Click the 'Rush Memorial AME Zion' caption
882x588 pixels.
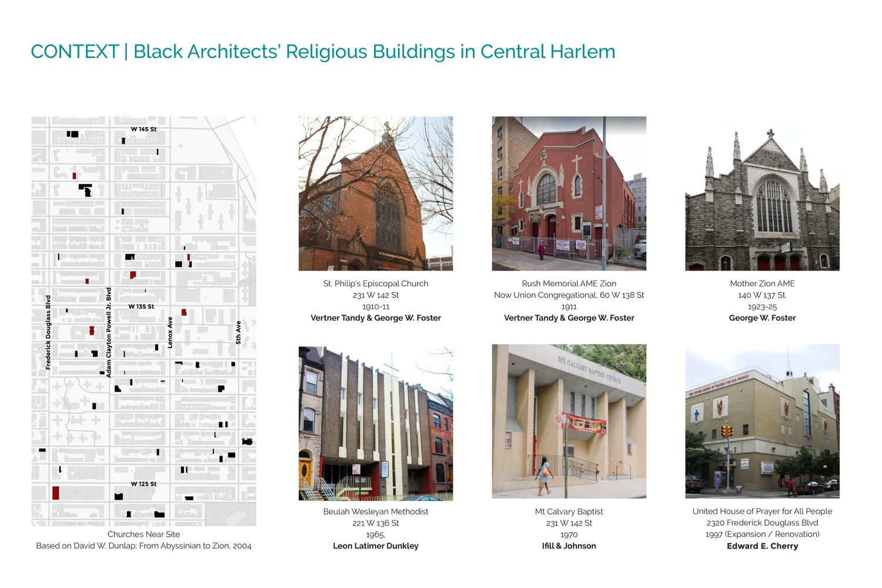click(569, 283)
